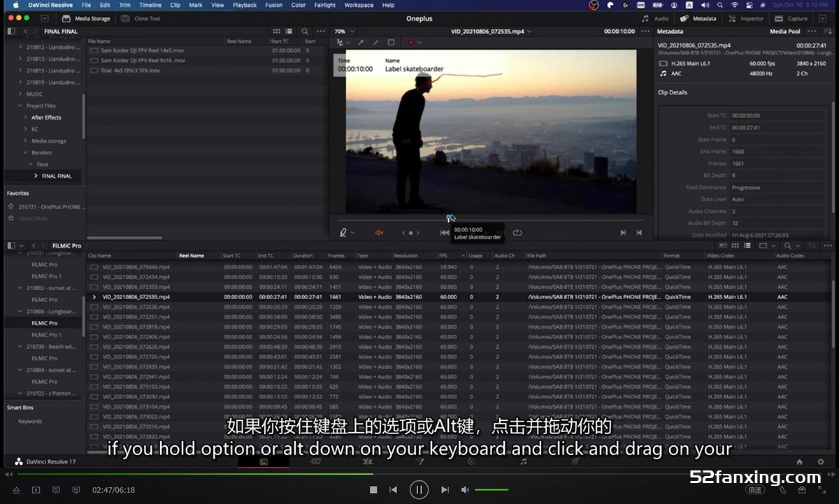Open the Capture panel
The height and width of the screenshot is (504, 839).
[x=792, y=19]
